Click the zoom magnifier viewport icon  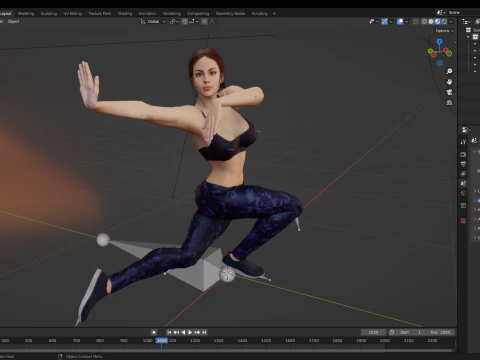449,71
